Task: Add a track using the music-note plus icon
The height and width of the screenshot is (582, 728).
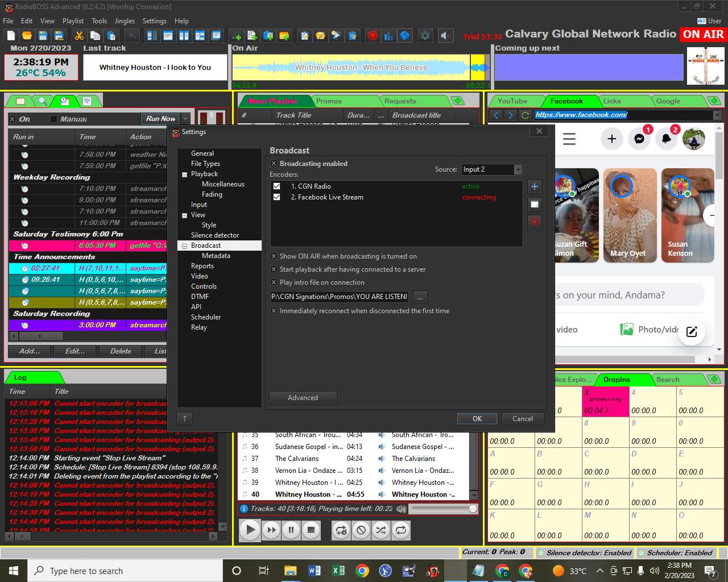Action: [237, 36]
